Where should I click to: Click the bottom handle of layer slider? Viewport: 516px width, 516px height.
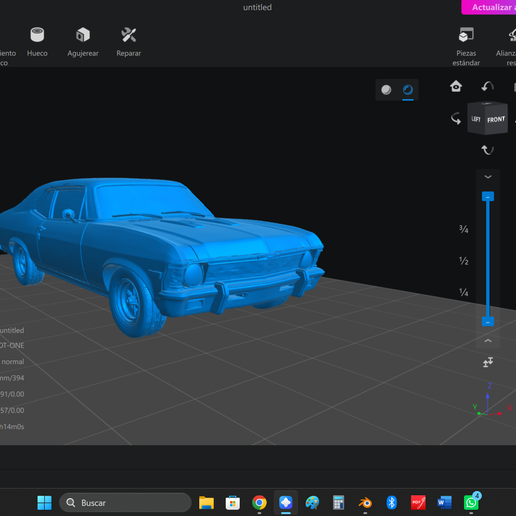[x=488, y=322]
